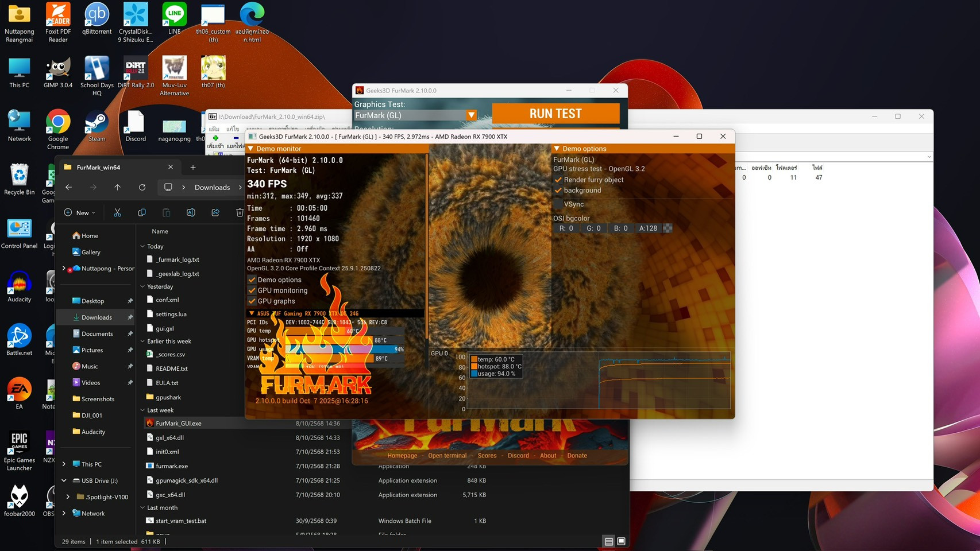Open the New menu in Explorer
This screenshot has width=980, height=551.
point(79,213)
